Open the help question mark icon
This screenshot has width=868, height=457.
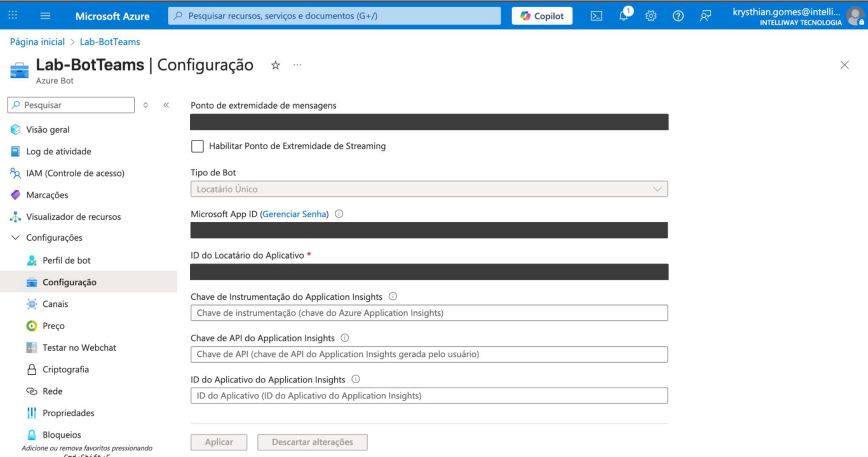click(678, 16)
